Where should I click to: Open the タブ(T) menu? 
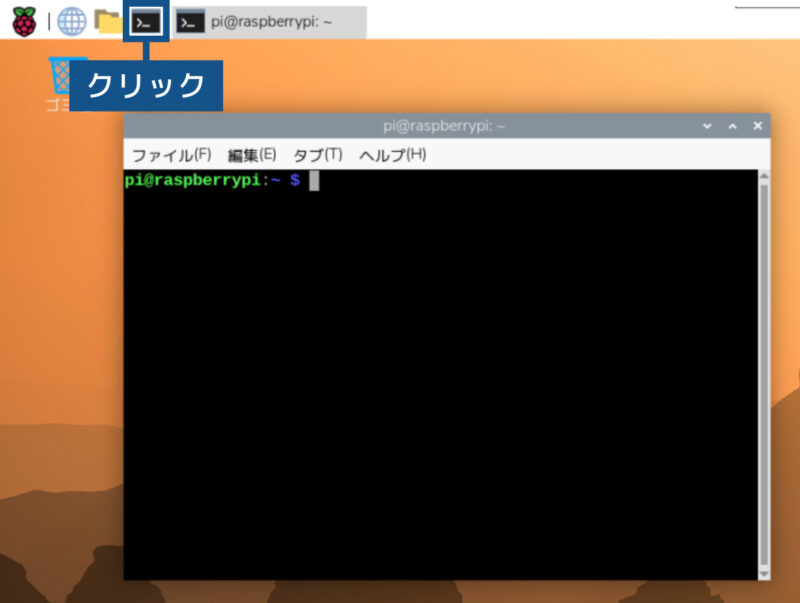317,155
